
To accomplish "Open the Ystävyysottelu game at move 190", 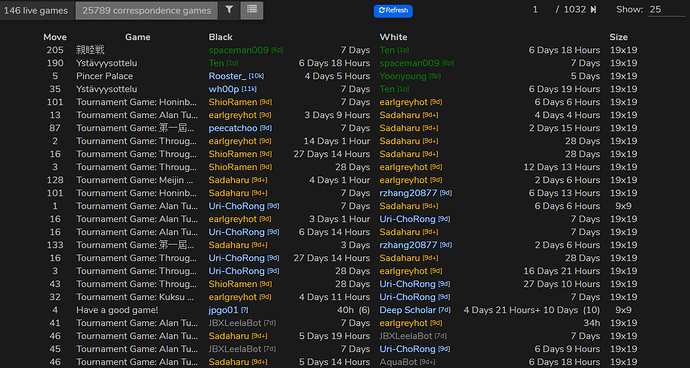I will click(106, 63).
